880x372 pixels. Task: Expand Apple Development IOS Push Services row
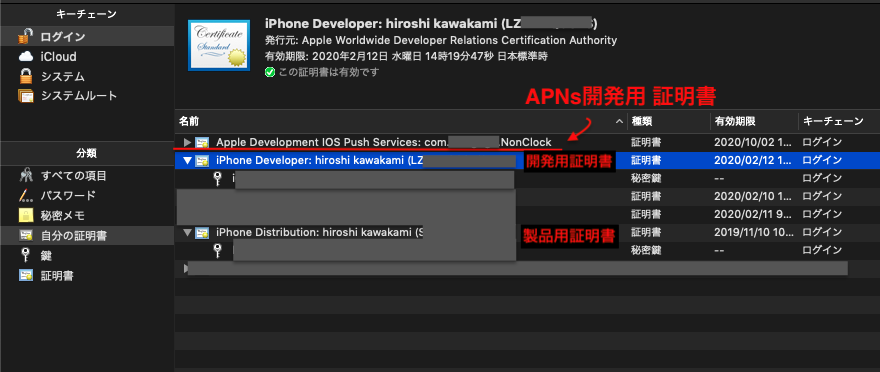tap(187, 143)
